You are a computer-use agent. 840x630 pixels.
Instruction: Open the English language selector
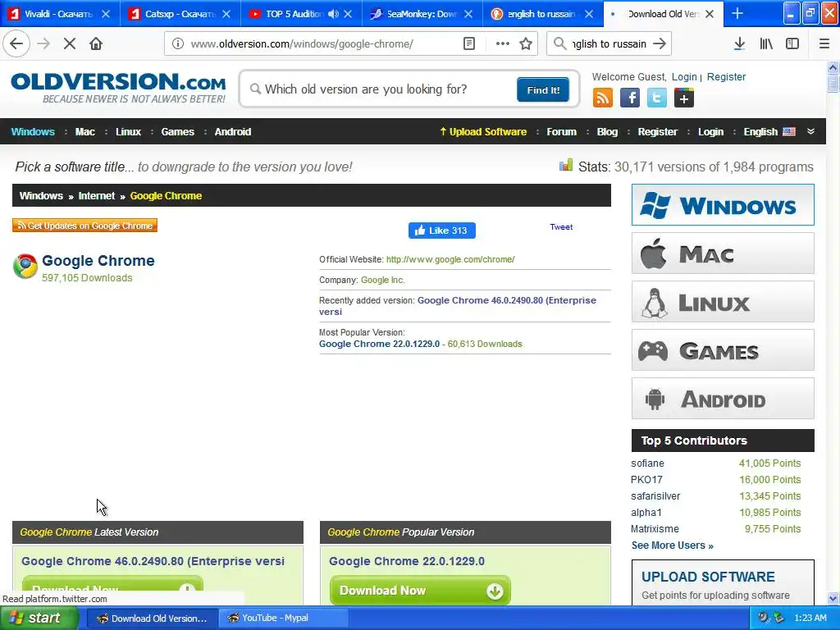[x=769, y=132]
